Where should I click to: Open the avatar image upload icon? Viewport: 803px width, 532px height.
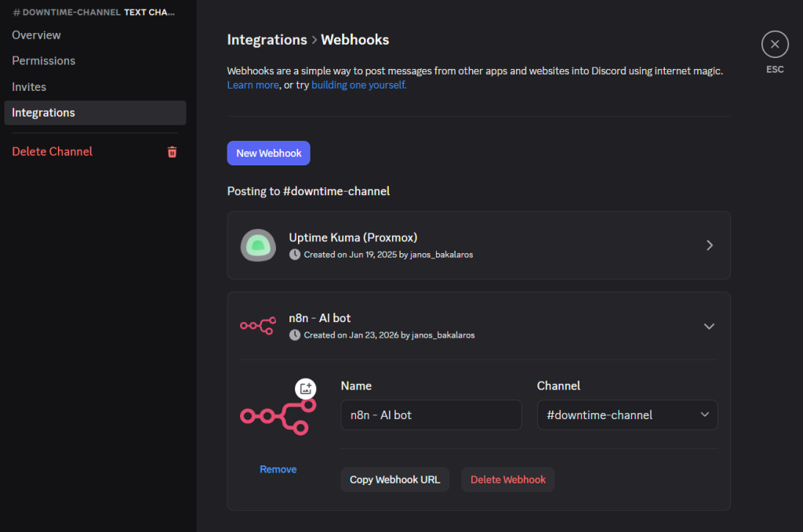coord(306,388)
